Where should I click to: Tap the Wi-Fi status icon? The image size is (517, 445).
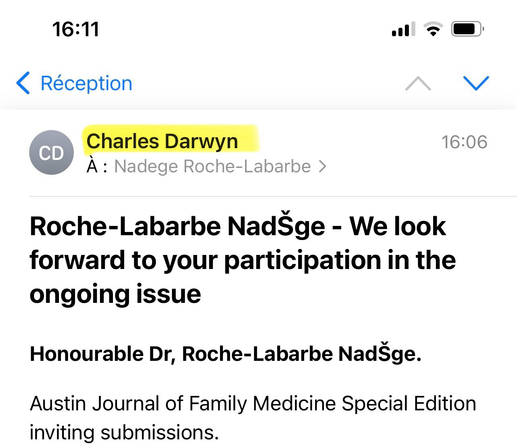point(433,29)
